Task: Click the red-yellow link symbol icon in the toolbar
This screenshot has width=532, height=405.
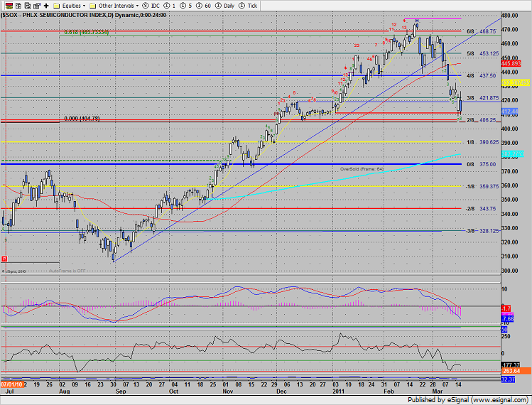Action: (x=9, y=6)
